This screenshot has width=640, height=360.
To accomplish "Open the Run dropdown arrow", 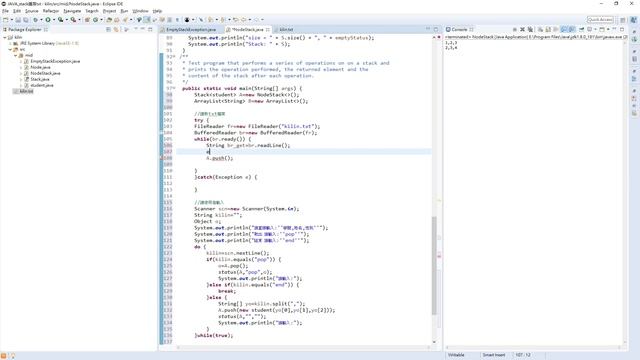I will pos(53,20).
